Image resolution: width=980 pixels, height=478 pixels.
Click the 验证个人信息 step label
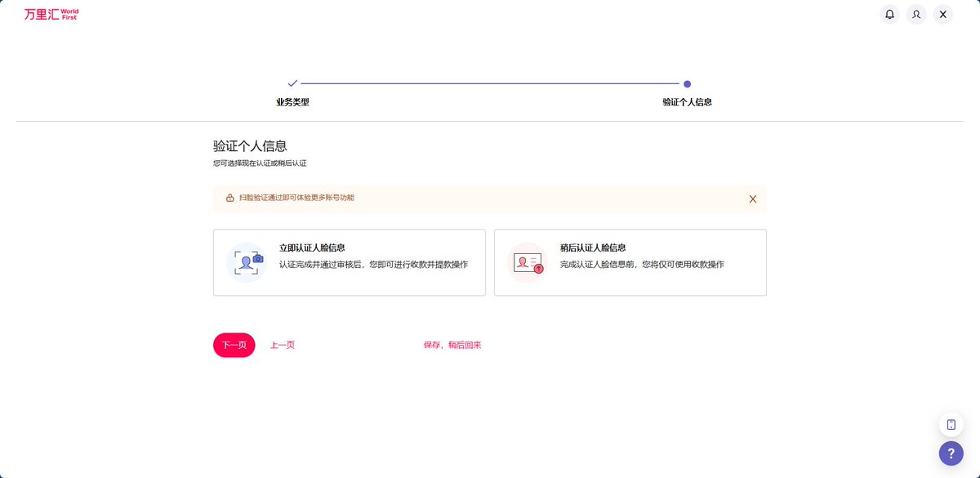(x=687, y=102)
